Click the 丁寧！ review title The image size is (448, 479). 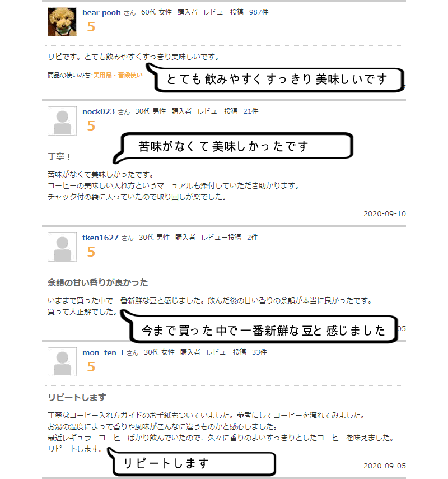pos(59,157)
